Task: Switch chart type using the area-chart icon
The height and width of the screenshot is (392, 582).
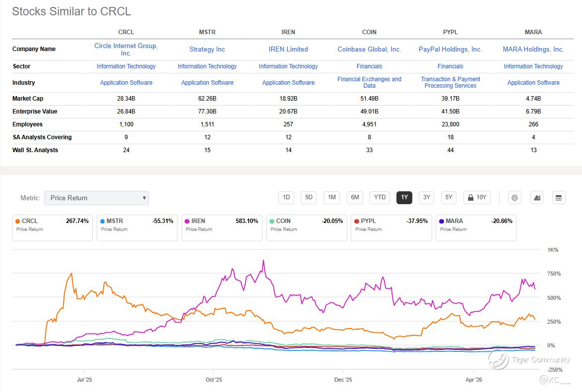Action: click(537, 198)
